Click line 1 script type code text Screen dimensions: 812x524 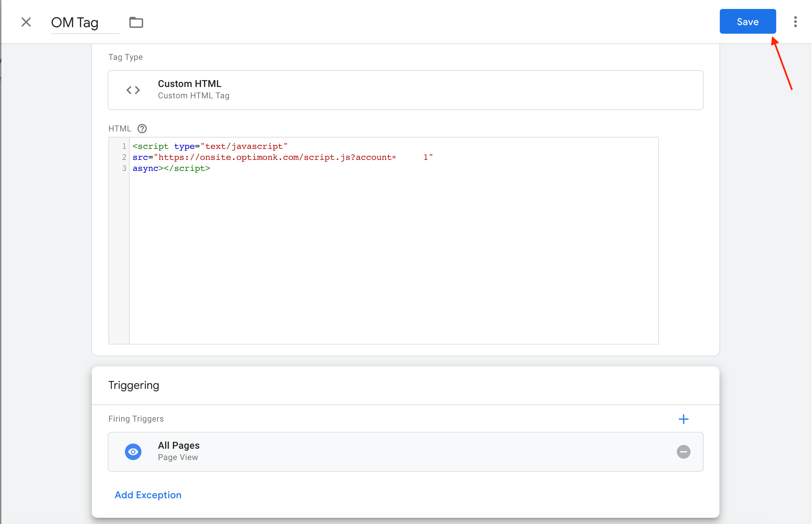[210, 146]
